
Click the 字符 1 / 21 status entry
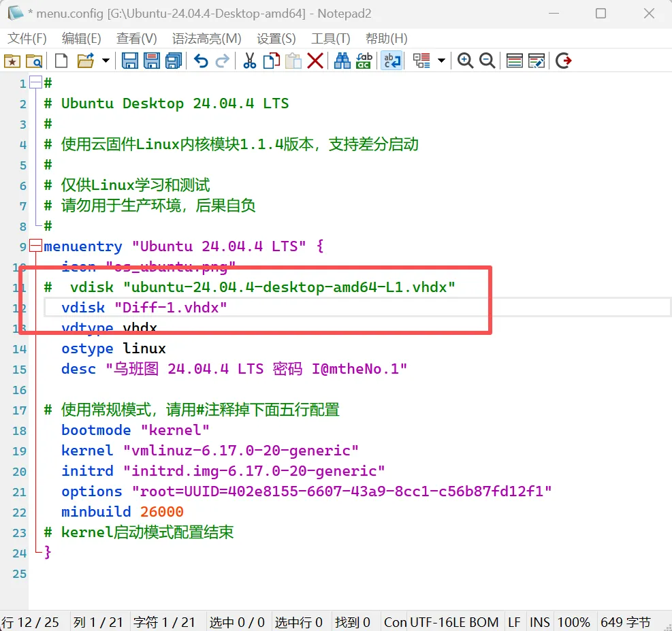[x=164, y=622]
